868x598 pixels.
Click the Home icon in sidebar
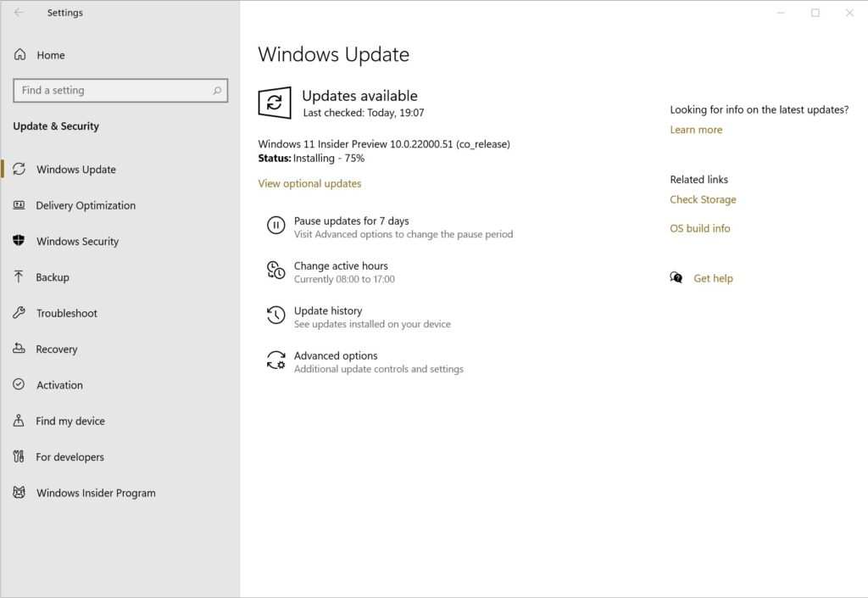19,55
